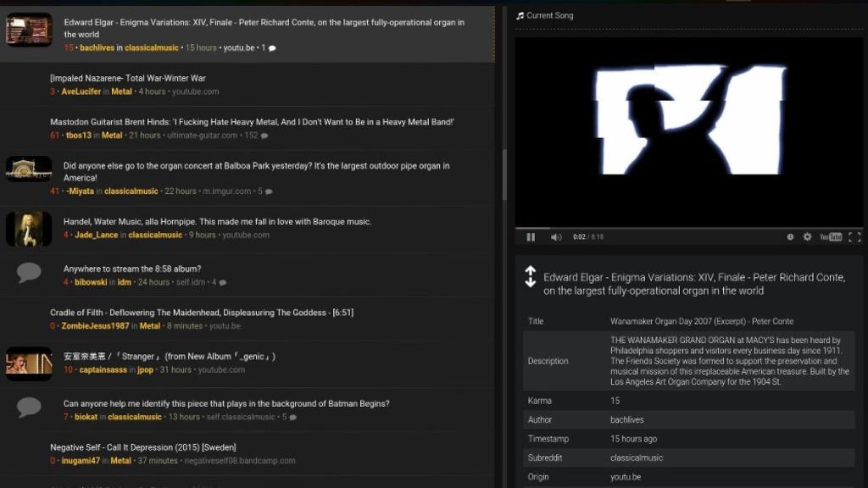The height and width of the screenshot is (488, 868).
Task: Pause the currently playing video
Action: coord(530,236)
